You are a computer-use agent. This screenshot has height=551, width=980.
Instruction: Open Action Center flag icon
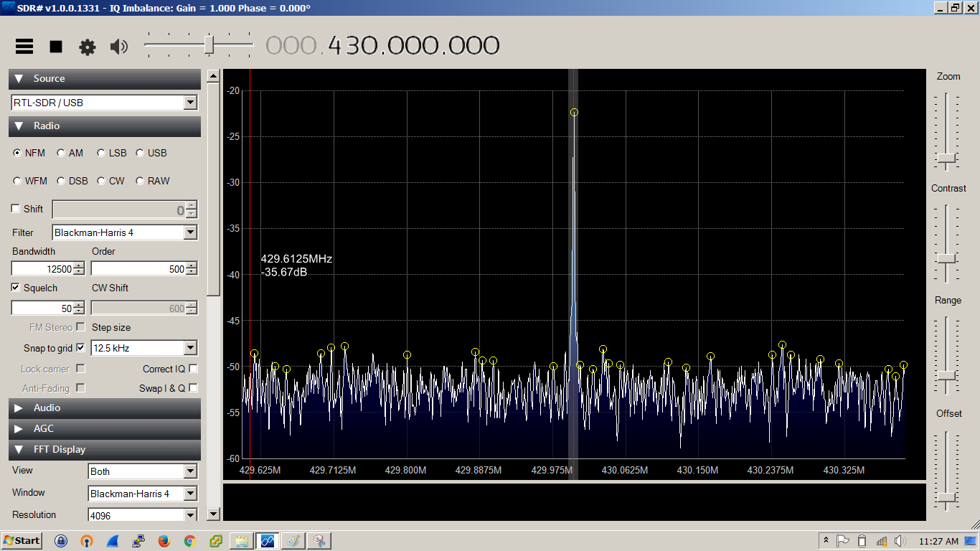pyautogui.click(x=844, y=541)
